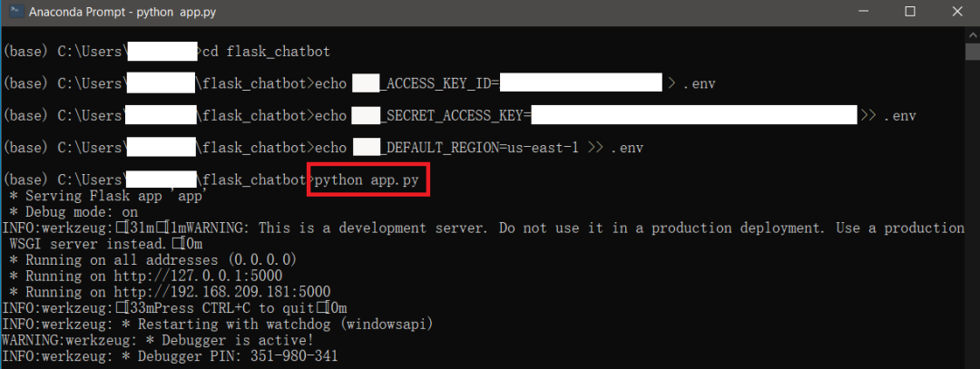Click the 'Debug mode: on' line
The width and height of the screenshot is (980, 369).
point(73,212)
